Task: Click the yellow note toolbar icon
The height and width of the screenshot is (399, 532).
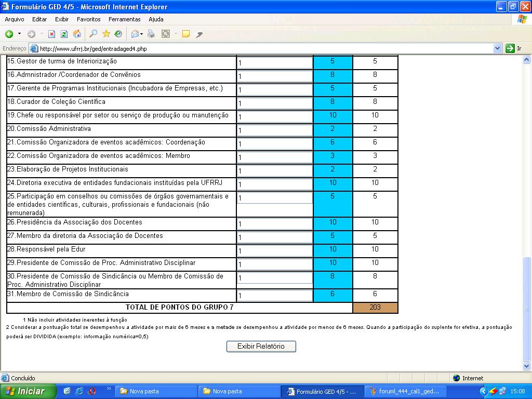Action: (185, 34)
